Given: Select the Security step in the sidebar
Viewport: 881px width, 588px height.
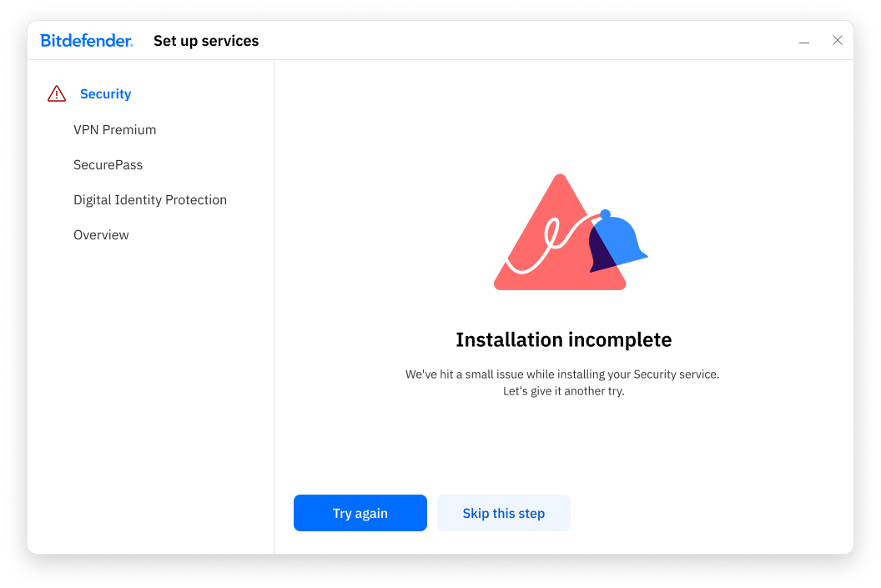Looking at the screenshot, I should click(x=106, y=93).
